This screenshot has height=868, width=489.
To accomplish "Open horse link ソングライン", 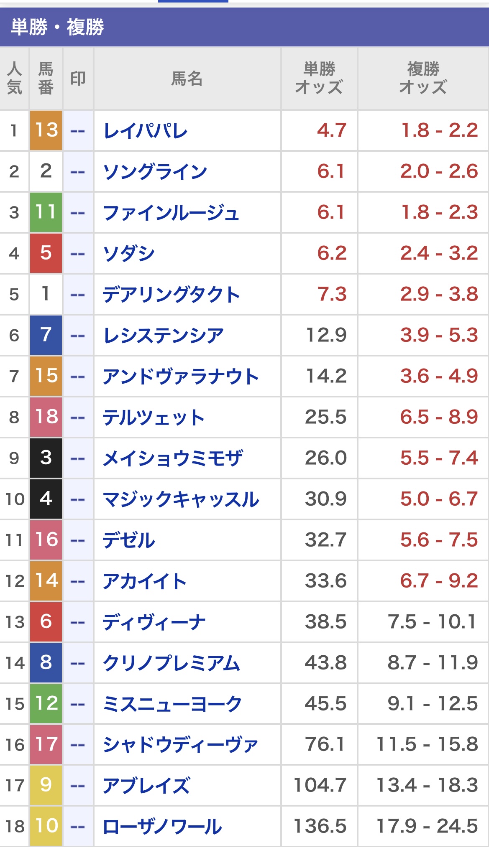I will pyautogui.click(x=155, y=172).
